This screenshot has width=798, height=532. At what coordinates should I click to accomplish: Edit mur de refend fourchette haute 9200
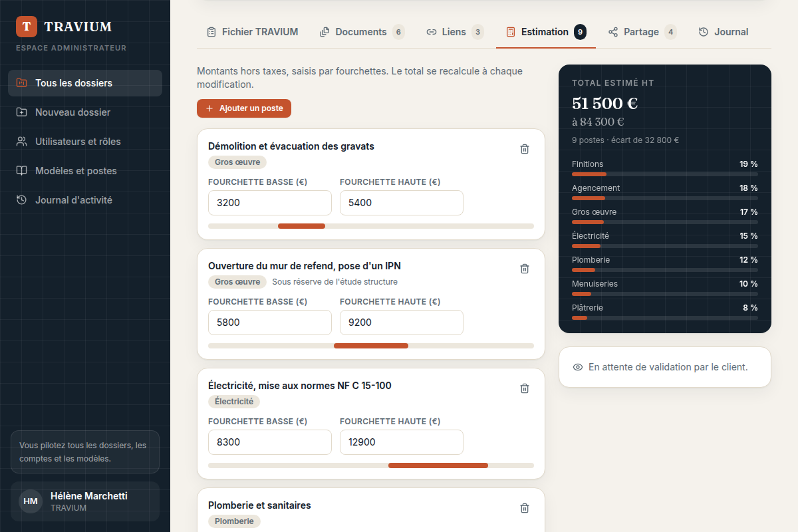click(x=402, y=323)
